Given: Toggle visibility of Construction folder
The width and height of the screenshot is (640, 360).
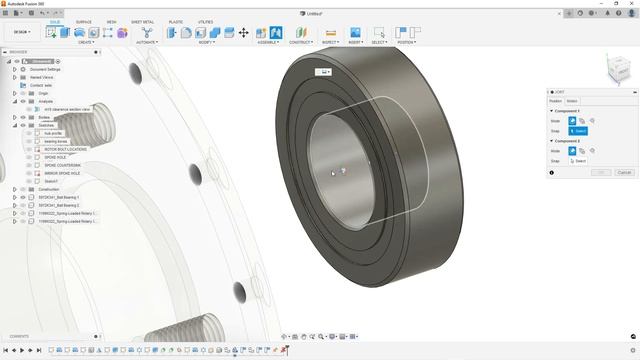Looking at the screenshot, I should (23, 189).
